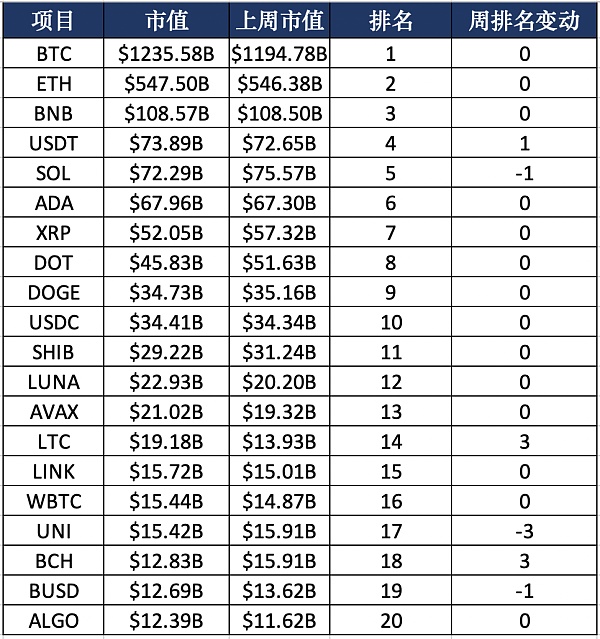This screenshot has height=639, width=600.
Task: Select LTC's last week value $13.93B
Action: [x=282, y=441]
